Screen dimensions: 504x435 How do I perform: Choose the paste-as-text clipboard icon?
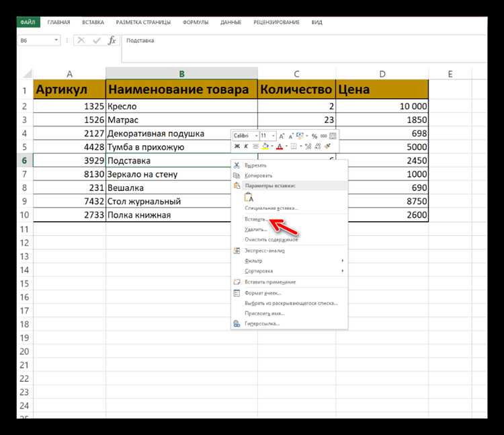pos(249,198)
